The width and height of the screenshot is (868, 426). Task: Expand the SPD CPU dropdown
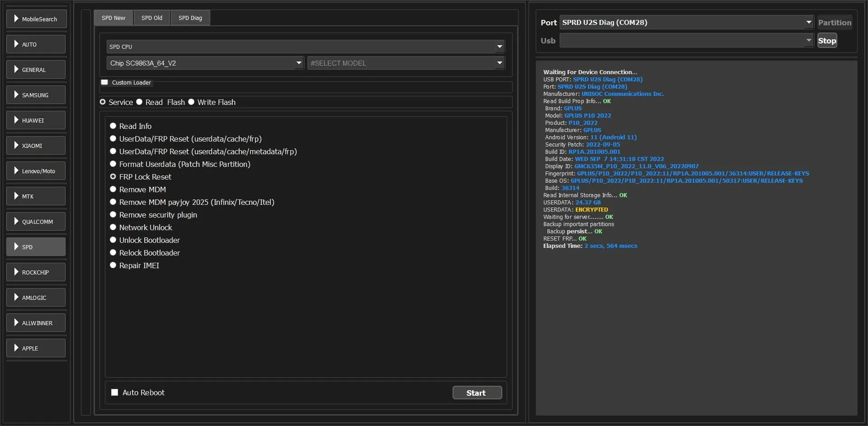pos(306,47)
